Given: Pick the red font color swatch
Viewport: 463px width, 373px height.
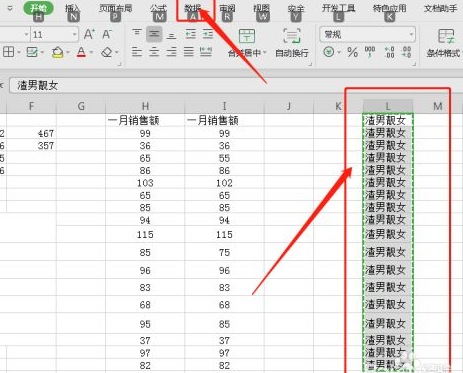Looking at the screenshot, I should coord(81,52).
